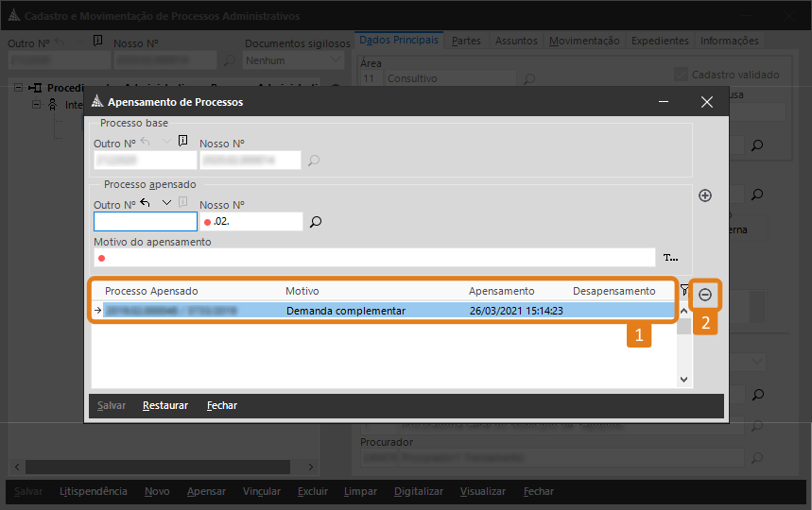
Task: Click the info note icon in Processo base
Action: pos(183,142)
